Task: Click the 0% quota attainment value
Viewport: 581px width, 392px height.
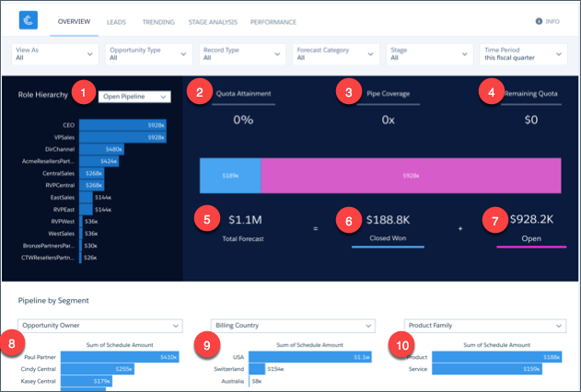Action: (x=243, y=120)
